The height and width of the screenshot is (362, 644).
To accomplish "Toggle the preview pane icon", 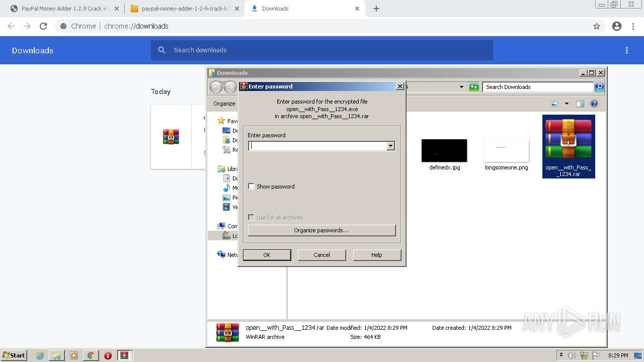I will point(580,104).
